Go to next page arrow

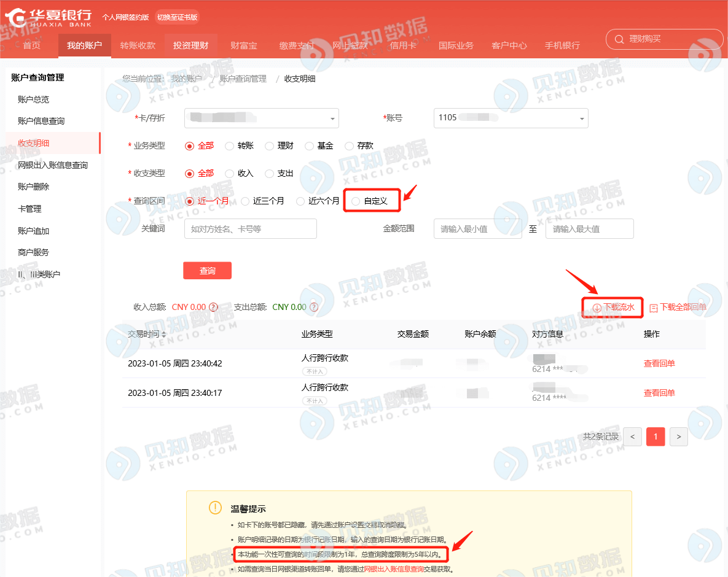pyautogui.click(x=678, y=436)
